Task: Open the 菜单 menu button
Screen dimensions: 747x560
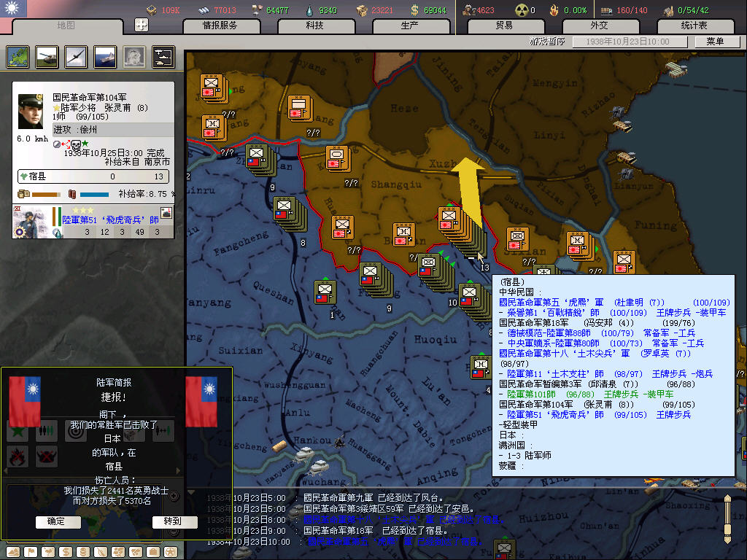Action: 715,42
